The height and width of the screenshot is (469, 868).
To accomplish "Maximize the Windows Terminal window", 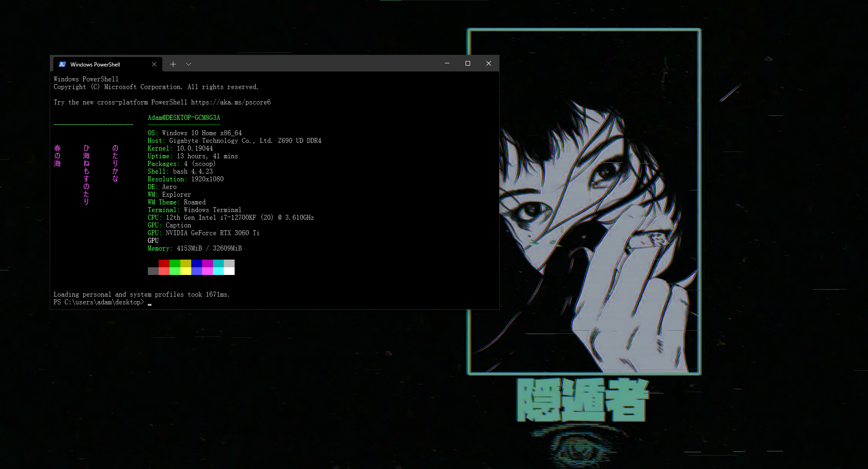I will (x=468, y=63).
